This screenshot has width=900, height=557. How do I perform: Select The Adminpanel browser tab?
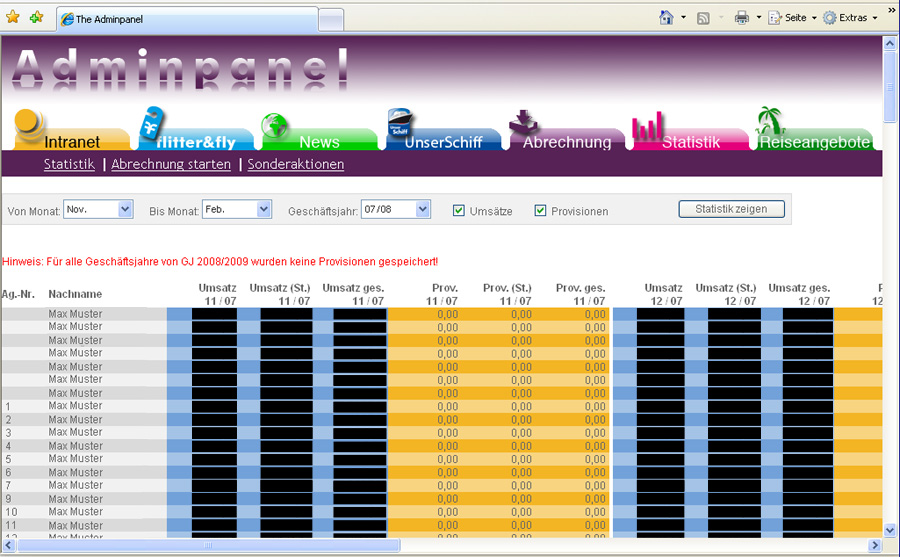[188, 20]
